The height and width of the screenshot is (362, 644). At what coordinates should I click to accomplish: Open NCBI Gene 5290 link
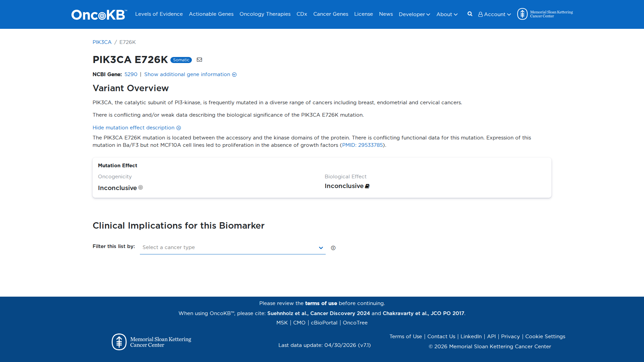pyautogui.click(x=131, y=74)
